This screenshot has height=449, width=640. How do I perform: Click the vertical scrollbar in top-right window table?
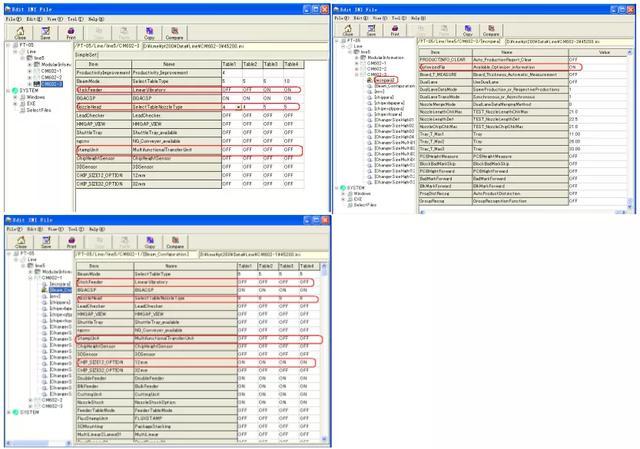click(x=631, y=129)
